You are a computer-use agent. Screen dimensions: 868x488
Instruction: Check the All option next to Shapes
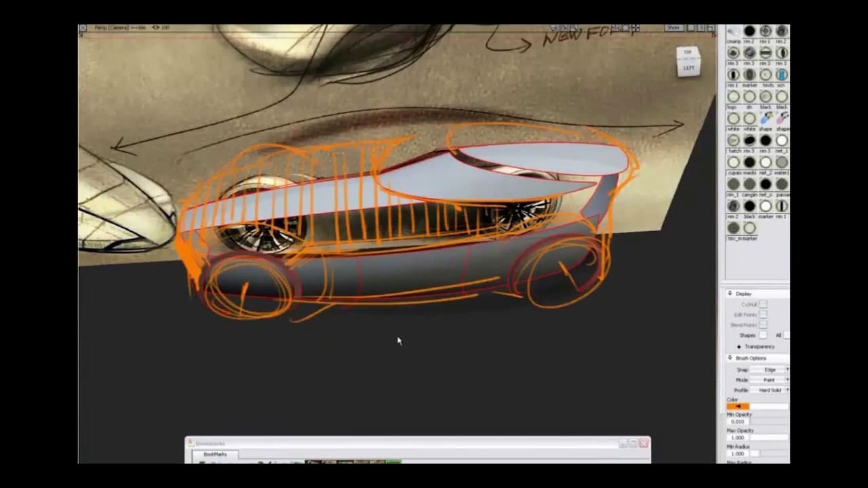pos(785,334)
